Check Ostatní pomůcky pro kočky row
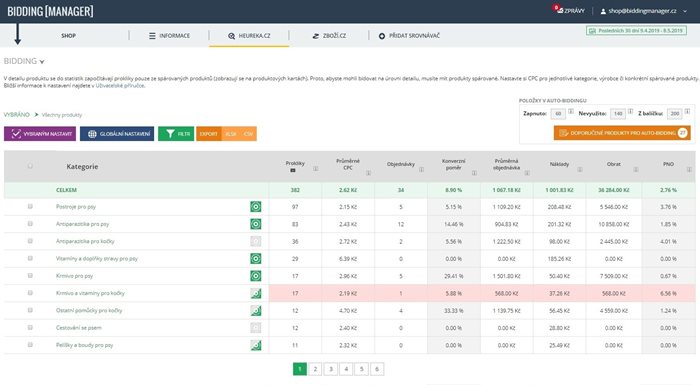 pyautogui.click(x=30, y=310)
